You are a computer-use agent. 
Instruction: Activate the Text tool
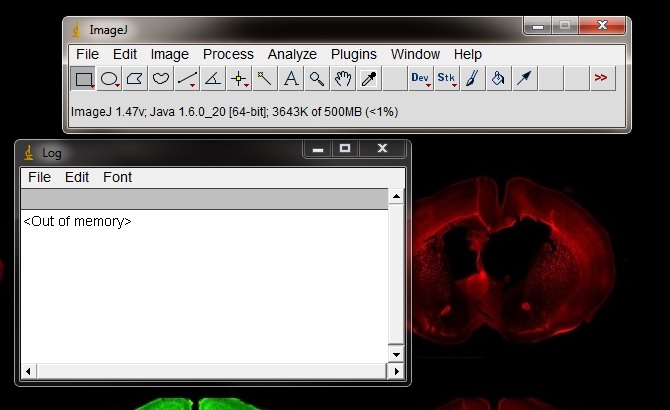(291, 79)
